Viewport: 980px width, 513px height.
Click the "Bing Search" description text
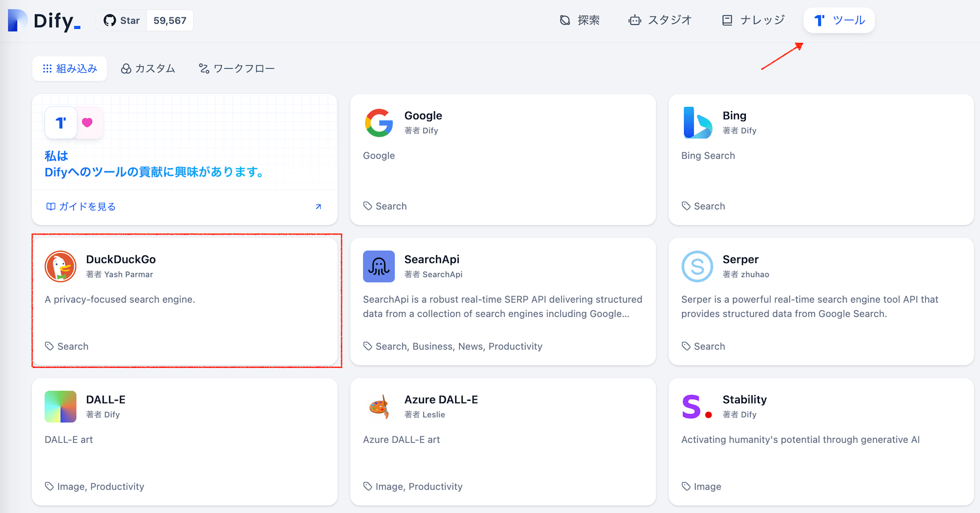[708, 155]
